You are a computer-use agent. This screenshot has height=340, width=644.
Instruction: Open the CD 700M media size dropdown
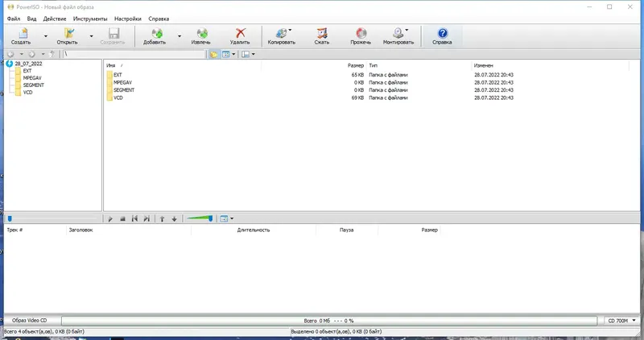621,321
